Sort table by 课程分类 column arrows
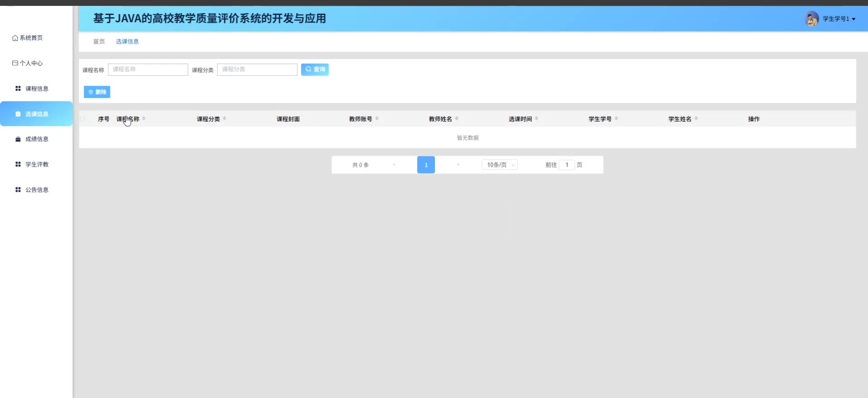Screen dimensions: 868x398 tap(225, 119)
